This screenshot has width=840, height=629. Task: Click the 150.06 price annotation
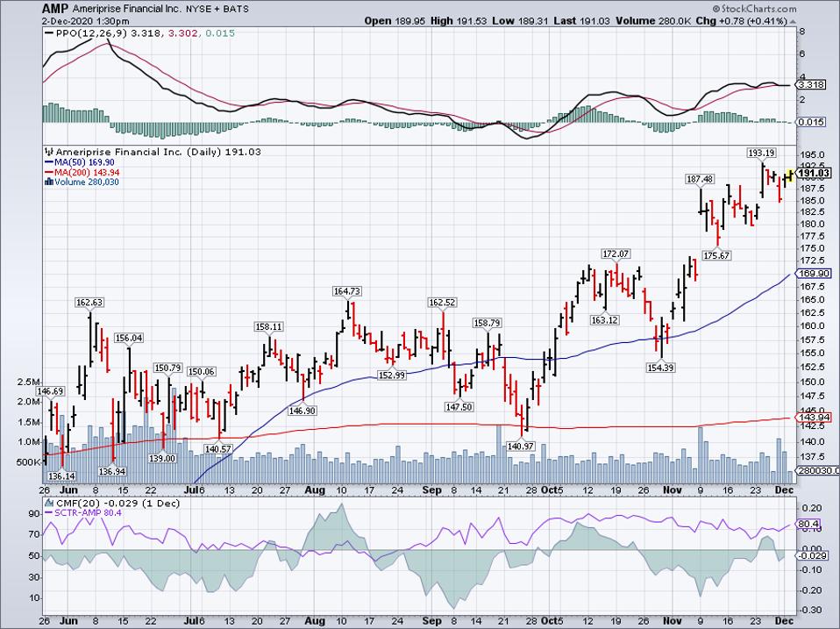[201, 371]
